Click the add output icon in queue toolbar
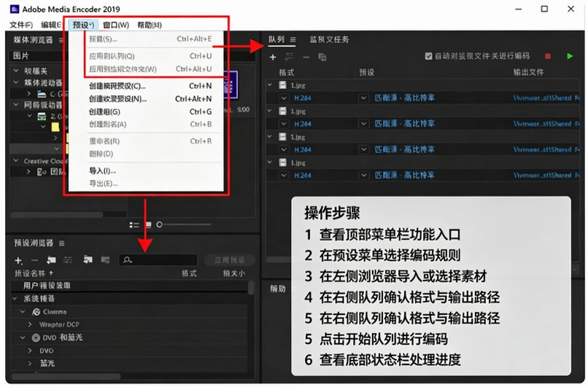Viewport: 588px width, 387px height. 289,57
